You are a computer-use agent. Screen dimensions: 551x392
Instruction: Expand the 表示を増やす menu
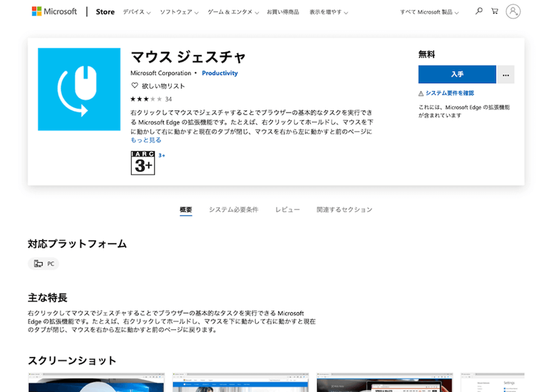click(329, 12)
